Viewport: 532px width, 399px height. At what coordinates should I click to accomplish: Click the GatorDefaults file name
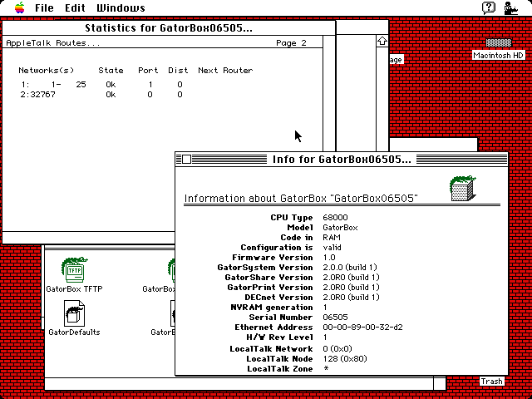(74, 332)
